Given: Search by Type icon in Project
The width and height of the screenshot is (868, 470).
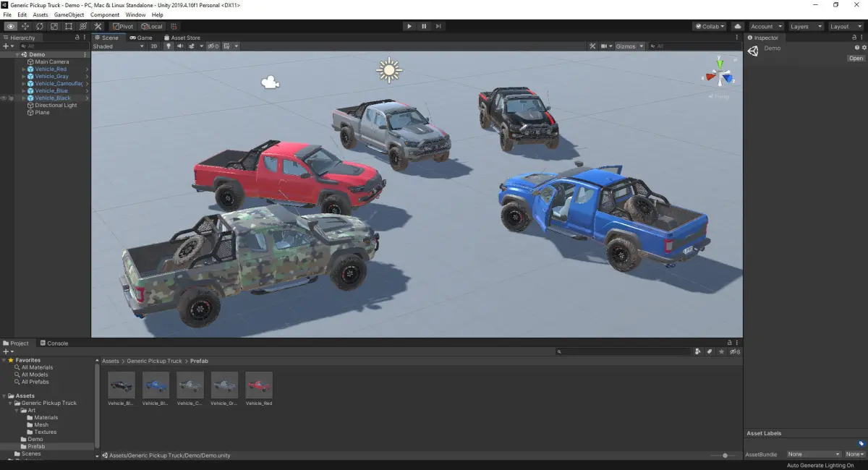Looking at the screenshot, I should pos(697,351).
